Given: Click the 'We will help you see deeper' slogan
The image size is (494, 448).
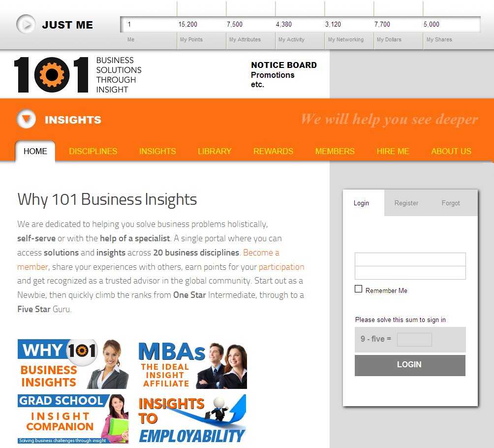Looking at the screenshot, I should (389, 119).
